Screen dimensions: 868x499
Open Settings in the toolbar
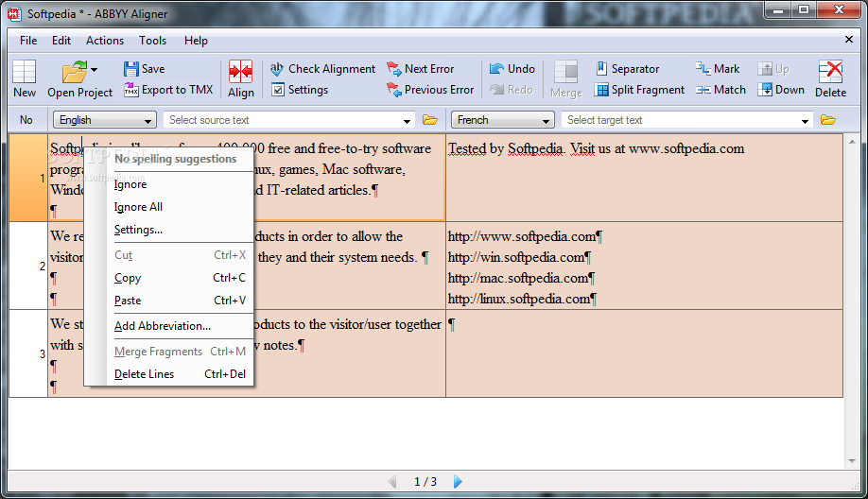300,90
